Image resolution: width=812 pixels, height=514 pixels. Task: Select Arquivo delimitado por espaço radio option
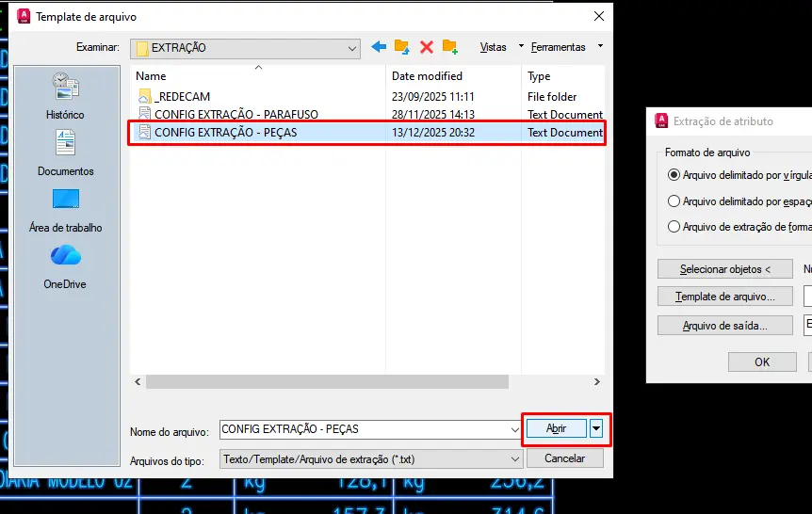pos(674,201)
